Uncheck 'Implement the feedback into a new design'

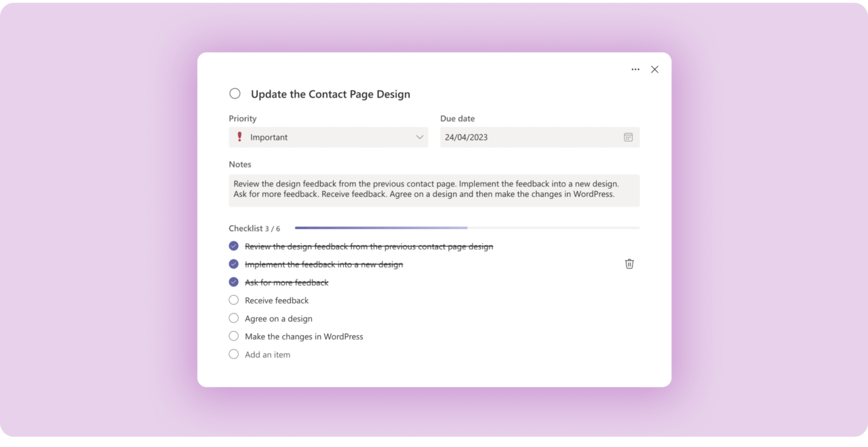coord(233,263)
